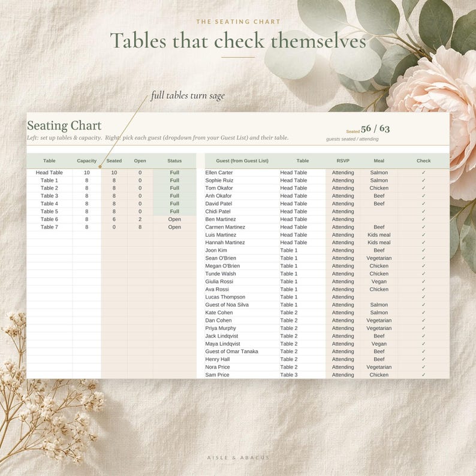Click the 'Check' column header
476x476 pixels.
423,161
